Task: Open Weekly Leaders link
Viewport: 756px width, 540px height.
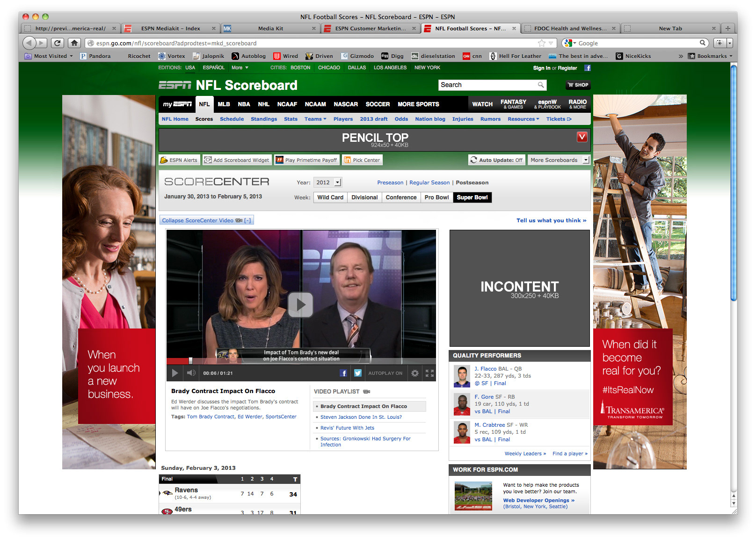Action: [525, 453]
